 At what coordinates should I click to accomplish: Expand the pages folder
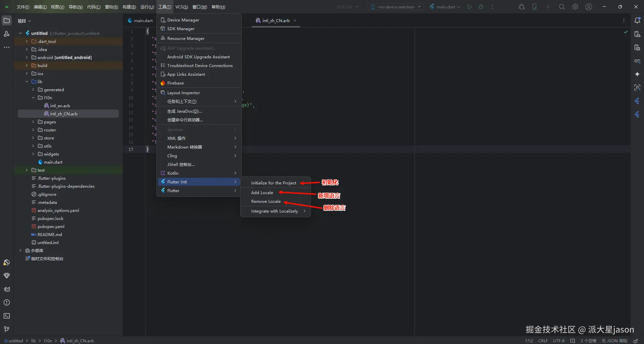(33, 122)
